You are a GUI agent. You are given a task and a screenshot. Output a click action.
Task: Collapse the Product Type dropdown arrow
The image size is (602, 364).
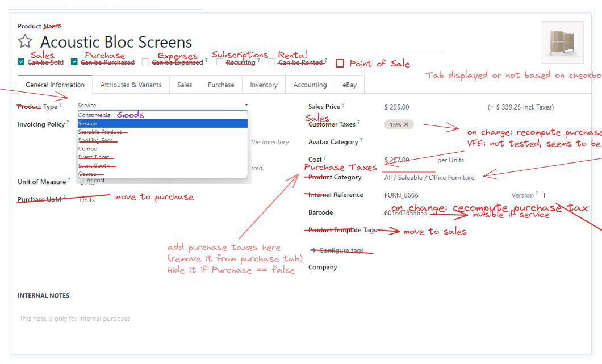(x=246, y=105)
